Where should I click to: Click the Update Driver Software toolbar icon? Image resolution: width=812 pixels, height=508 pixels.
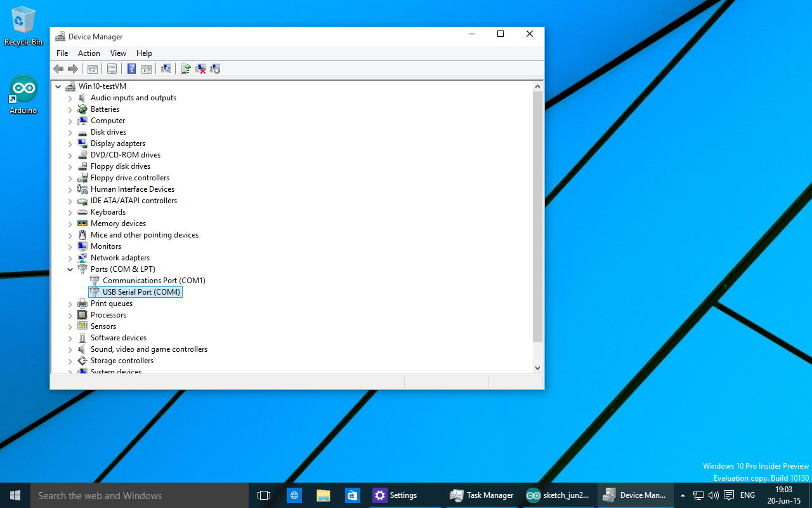tap(186, 69)
